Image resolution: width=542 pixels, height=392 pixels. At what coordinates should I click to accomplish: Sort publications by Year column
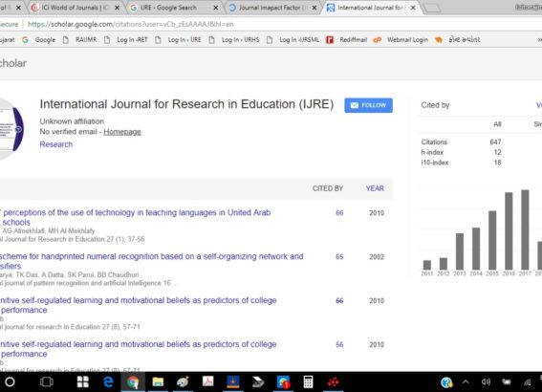click(x=375, y=188)
